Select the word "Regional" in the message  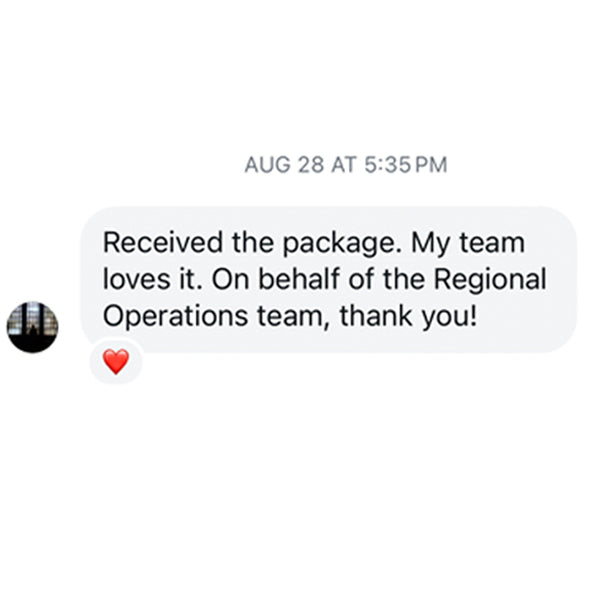click(490, 281)
